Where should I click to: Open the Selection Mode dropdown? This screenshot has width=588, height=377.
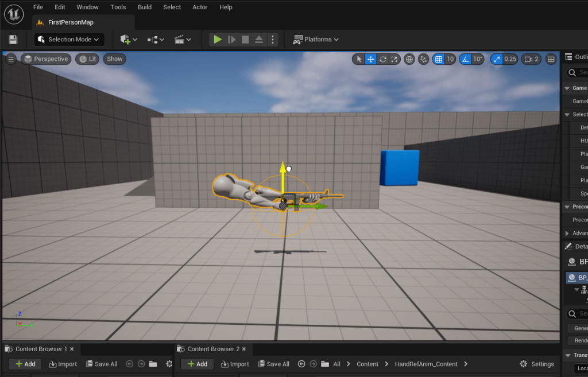(69, 40)
